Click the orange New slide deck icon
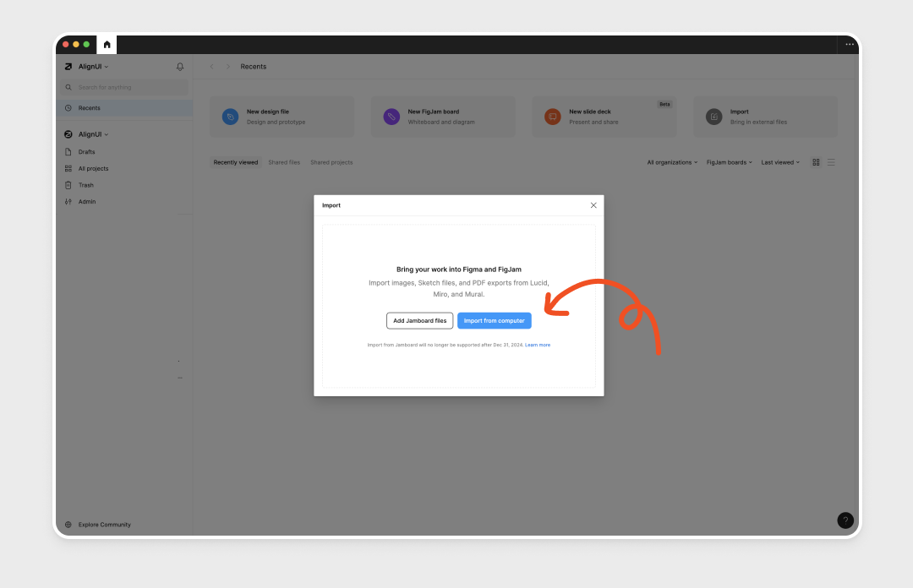Viewport: 913px width, 588px height. pyautogui.click(x=552, y=117)
